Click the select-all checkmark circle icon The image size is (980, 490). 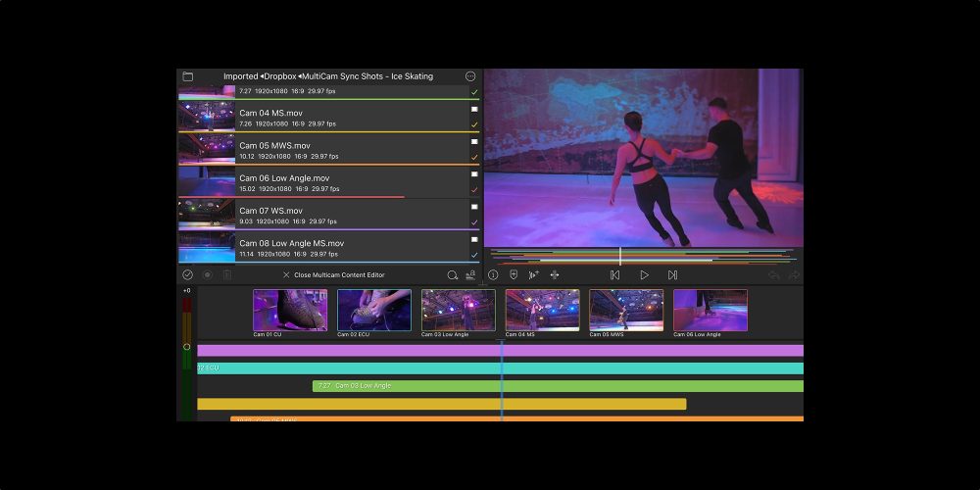(187, 275)
